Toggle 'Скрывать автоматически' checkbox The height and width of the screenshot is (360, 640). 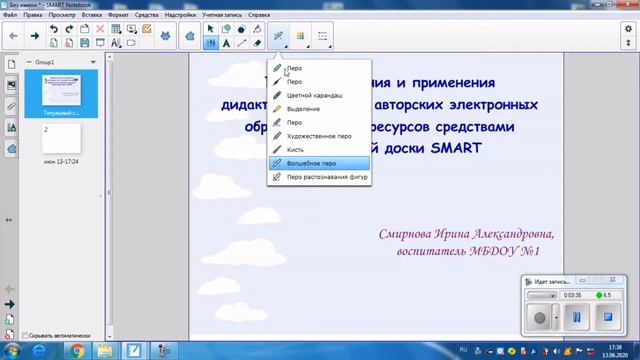click(x=24, y=336)
